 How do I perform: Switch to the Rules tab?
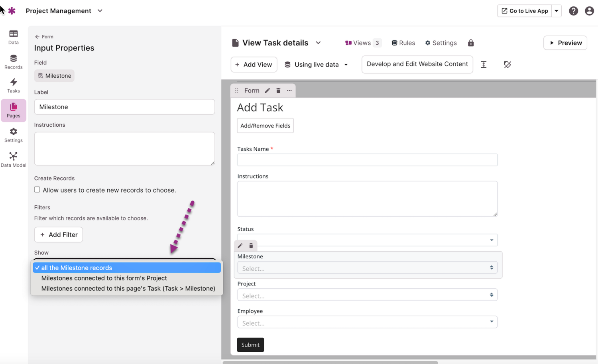pyautogui.click(x=403, y=43)
